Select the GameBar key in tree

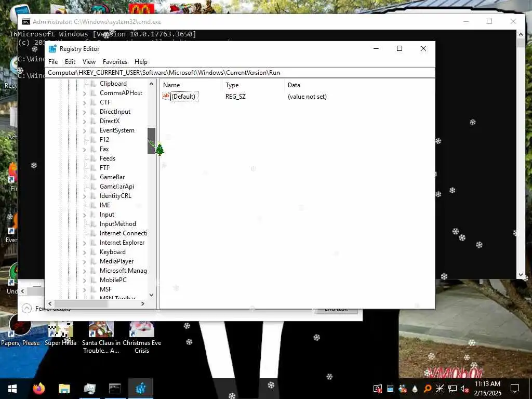pyautogui.click(x=112, y=177)
